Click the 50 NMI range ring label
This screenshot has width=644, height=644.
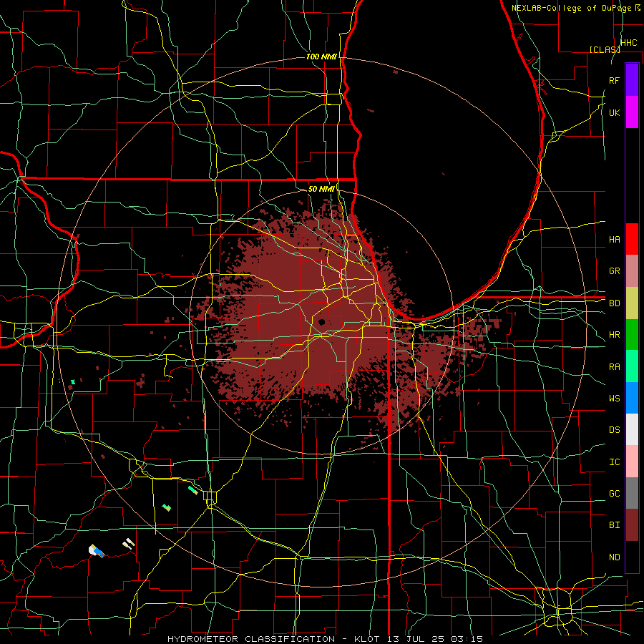coord(321,189)
